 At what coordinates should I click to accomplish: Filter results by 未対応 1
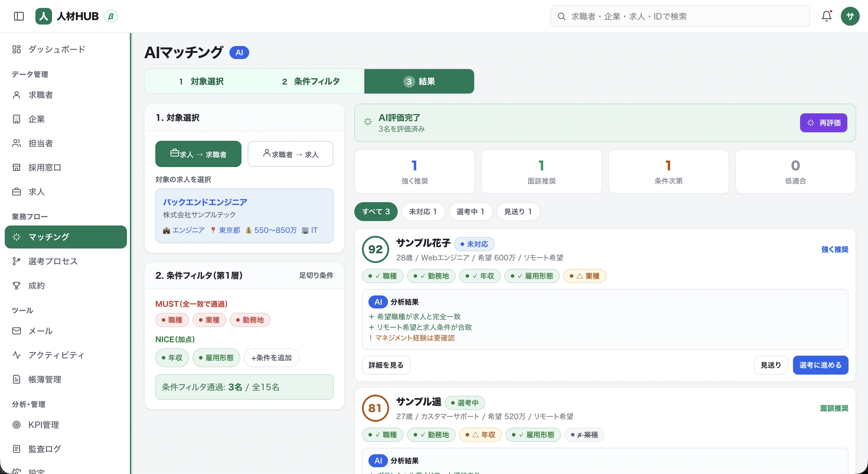pyautogui.click(x=423, y=212)
